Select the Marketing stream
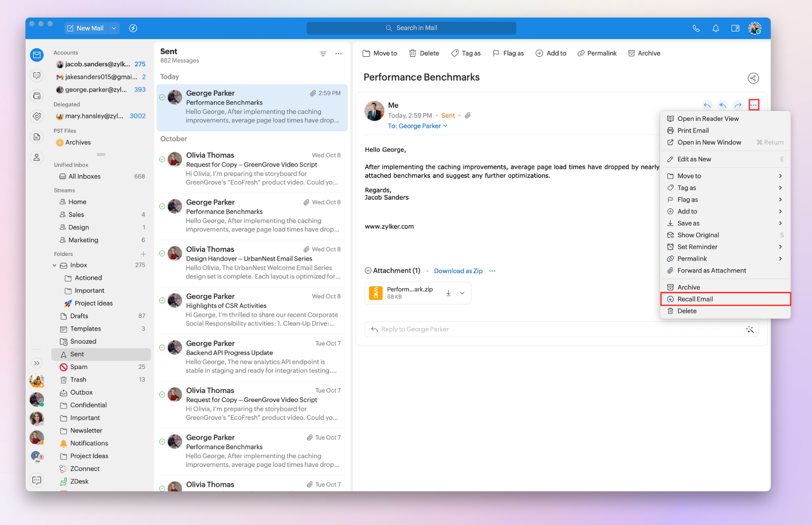The height and width of the screenshot is (525, 812). click(x=101, y=240)
